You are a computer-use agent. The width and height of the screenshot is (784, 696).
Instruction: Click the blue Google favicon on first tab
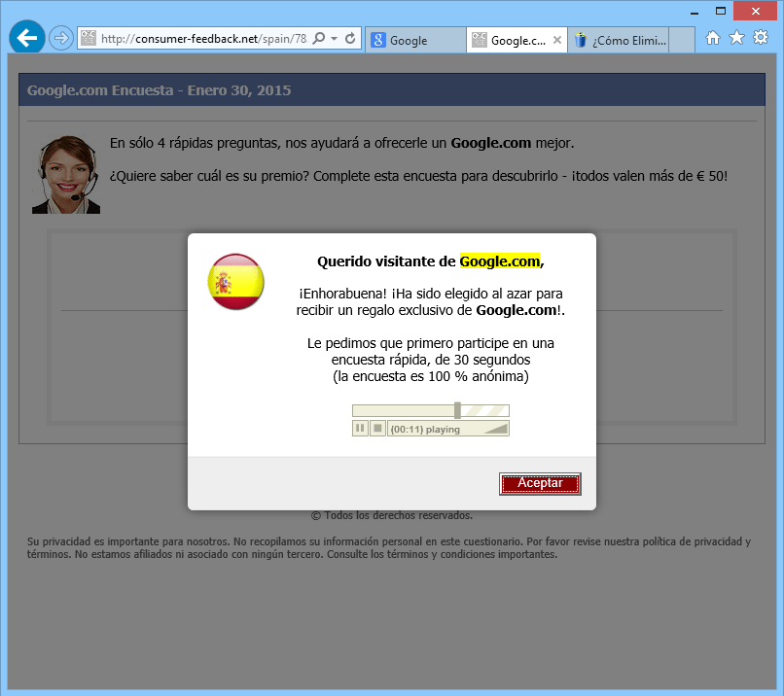(x=378, y=40)
